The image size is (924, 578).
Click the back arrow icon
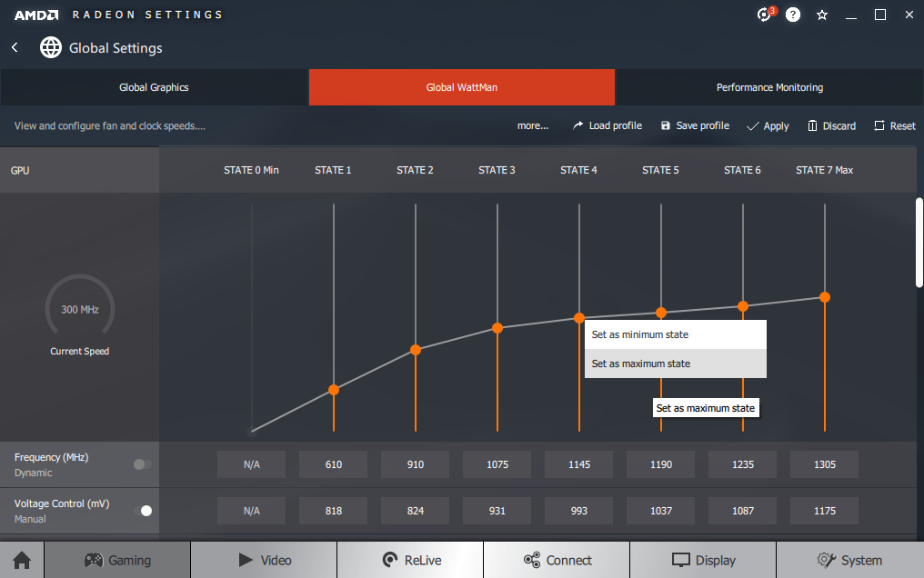pos(15,47)
